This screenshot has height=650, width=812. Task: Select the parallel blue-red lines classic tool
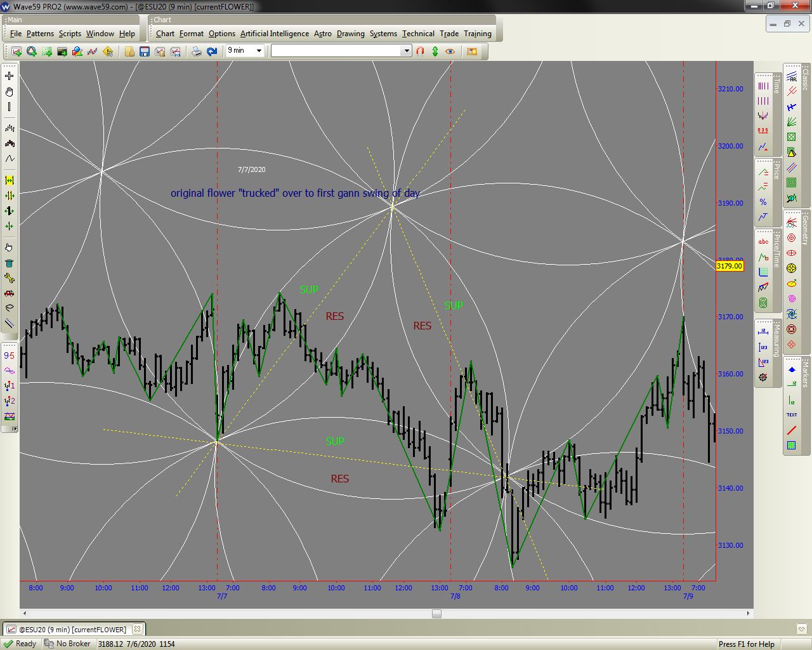tap(792, 168)
